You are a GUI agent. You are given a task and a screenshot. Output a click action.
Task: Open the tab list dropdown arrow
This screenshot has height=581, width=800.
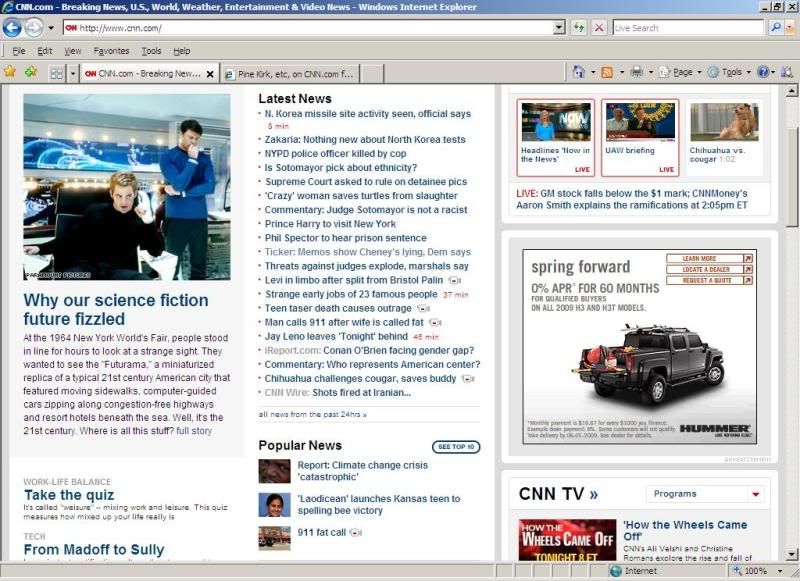[73, 73]
